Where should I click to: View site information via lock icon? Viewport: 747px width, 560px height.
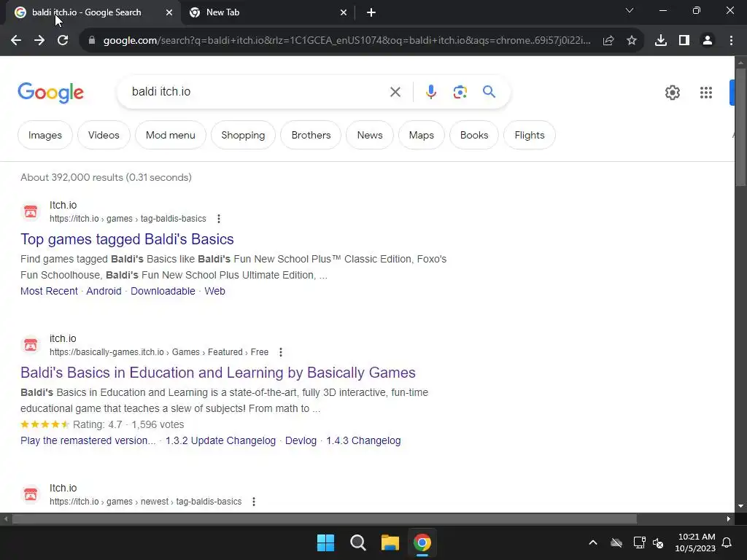pos(91,41)
